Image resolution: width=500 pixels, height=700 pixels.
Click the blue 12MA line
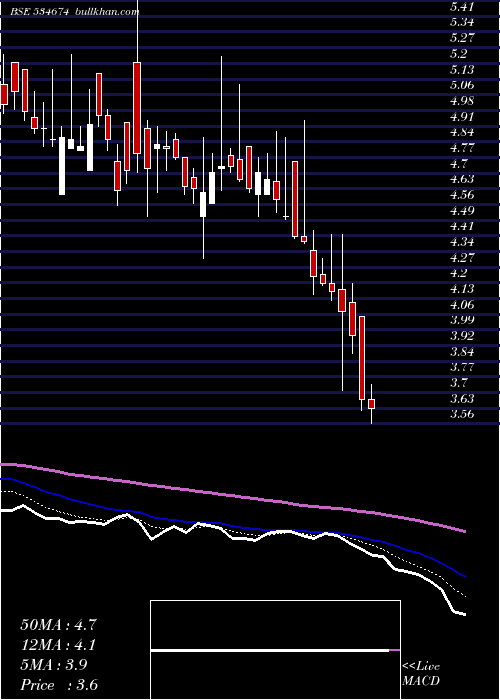point(232,527)
